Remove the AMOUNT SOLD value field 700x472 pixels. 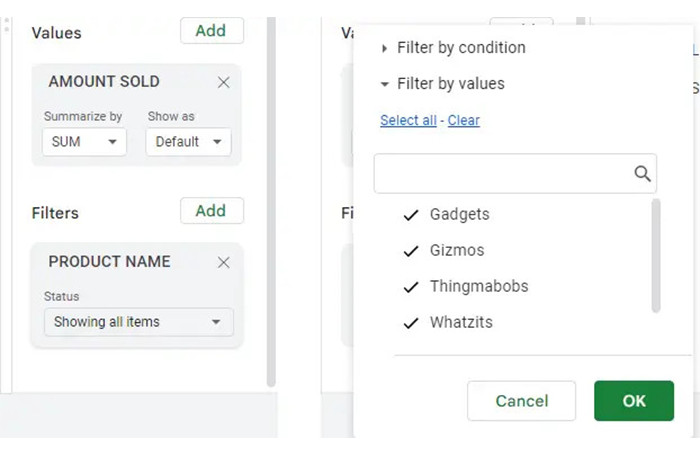224,83
